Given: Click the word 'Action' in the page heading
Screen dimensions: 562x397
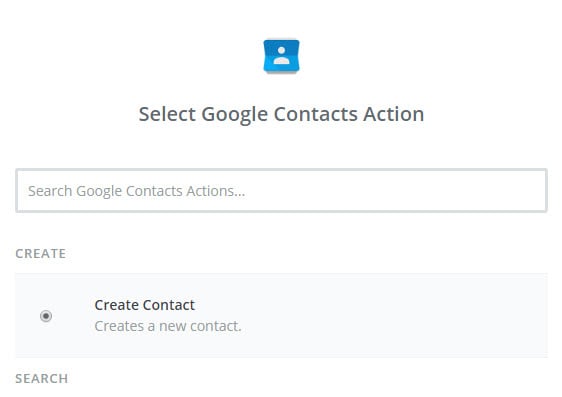Looking at the screenshot, I should [394, 114].
